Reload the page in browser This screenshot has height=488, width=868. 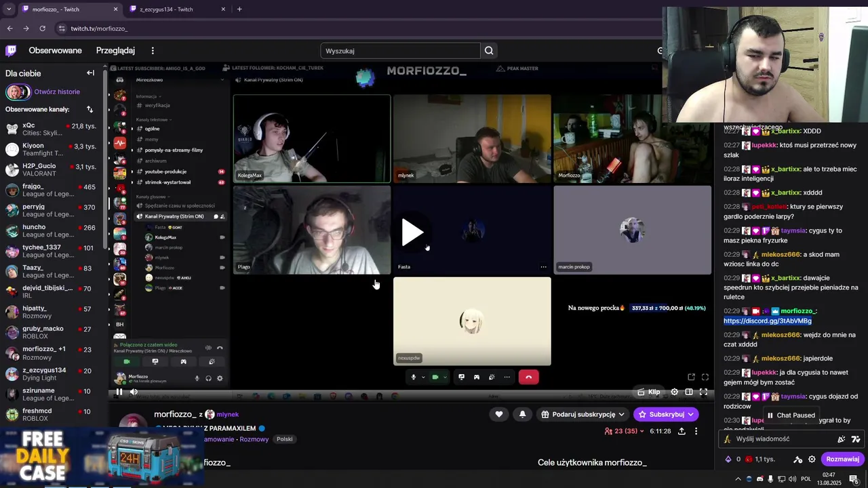click(x=42, y=28)
